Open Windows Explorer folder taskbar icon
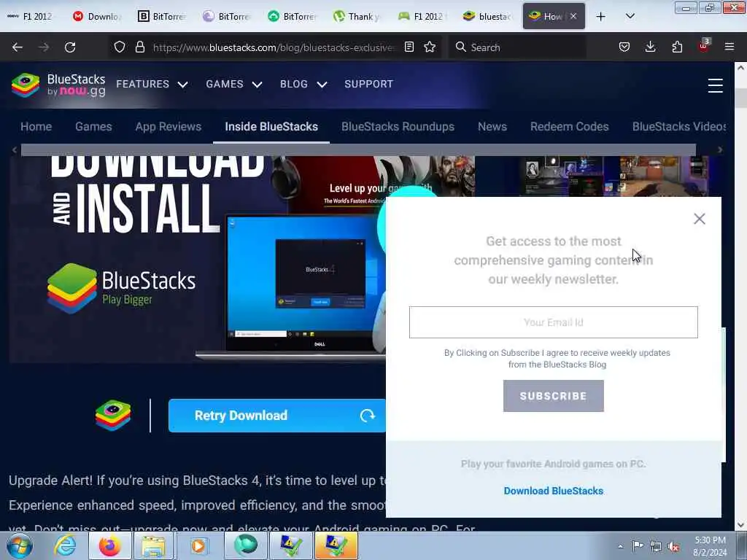Viewport: 747px width, 560px height. (153, 545)
